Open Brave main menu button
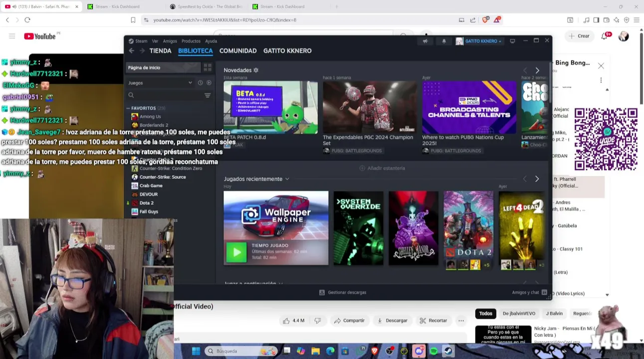Image resolution: width=644 pixels, height=359 pixels. coord(636,20)
